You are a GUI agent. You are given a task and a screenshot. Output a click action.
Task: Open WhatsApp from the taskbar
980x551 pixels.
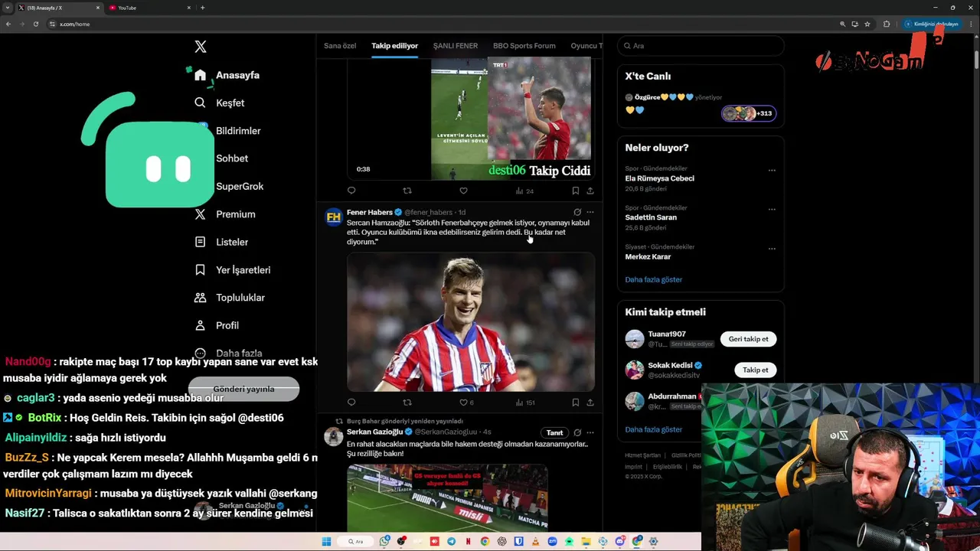[384, 542]
